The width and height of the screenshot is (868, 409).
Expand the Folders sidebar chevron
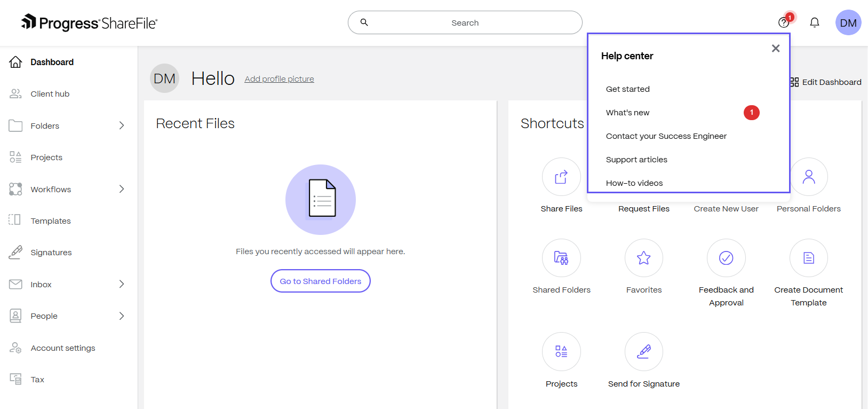(x=122, y=125)
